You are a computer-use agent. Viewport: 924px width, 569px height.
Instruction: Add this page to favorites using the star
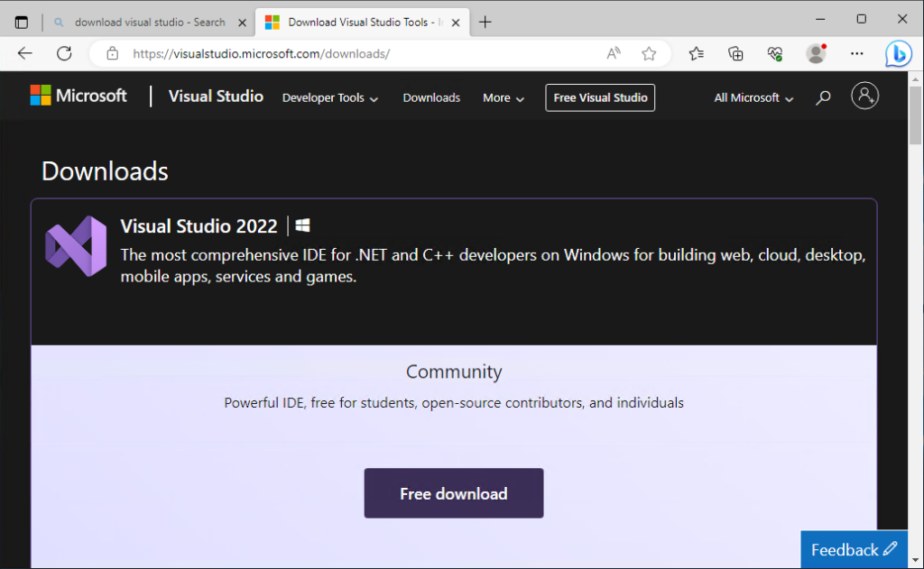pos(649,53)
